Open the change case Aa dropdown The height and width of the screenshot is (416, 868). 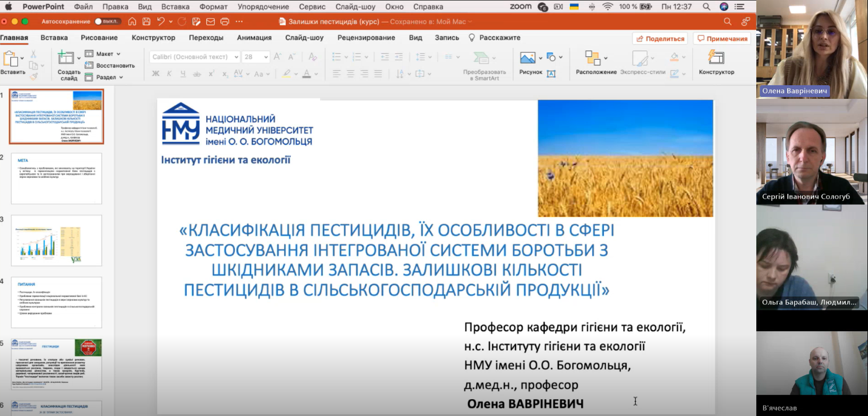click(261, 74)
